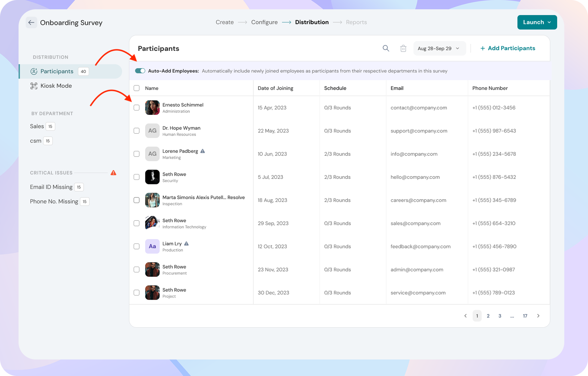The image size is (588, 376).
Task: Go to the Distribution step
Action: pyautogui.click(x=312, y=22)
